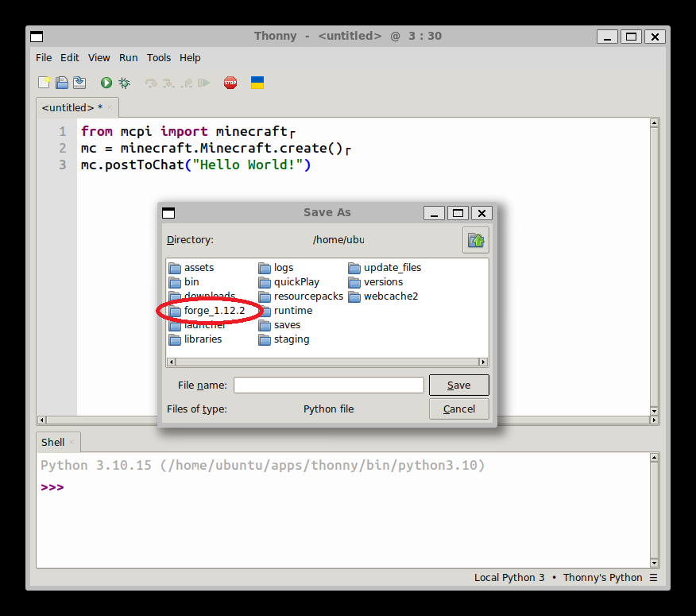Go up one directory in Save As
This screenshot has height=616, width=696.
click(476, 240)
